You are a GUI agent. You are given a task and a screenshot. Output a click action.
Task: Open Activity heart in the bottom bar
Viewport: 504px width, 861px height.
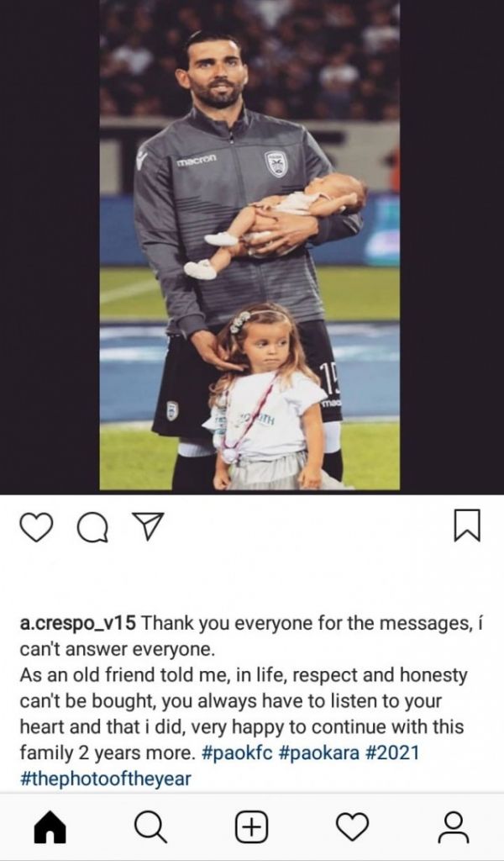(352, 827)
